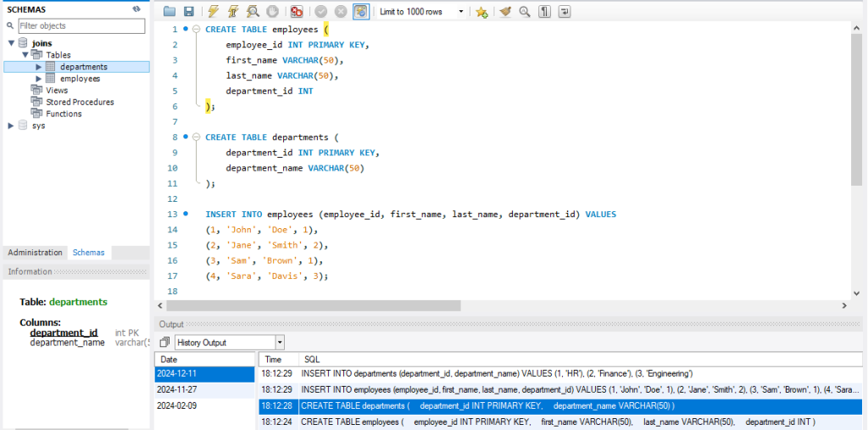Toggle word wrapping icon in toolbar
Viewport: 868px width, 430px height.
[564, 12]
